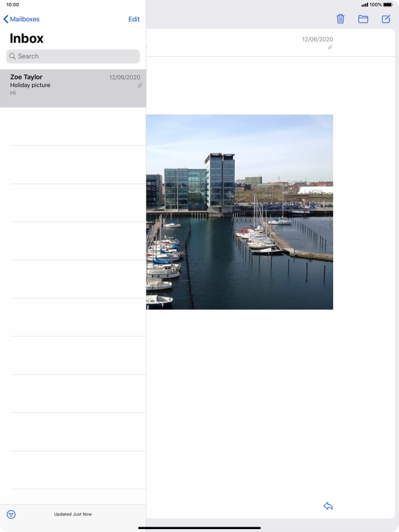Tap the Updated Just Now status text
This screenshot has height=532, width=399.
click(73, 514)
